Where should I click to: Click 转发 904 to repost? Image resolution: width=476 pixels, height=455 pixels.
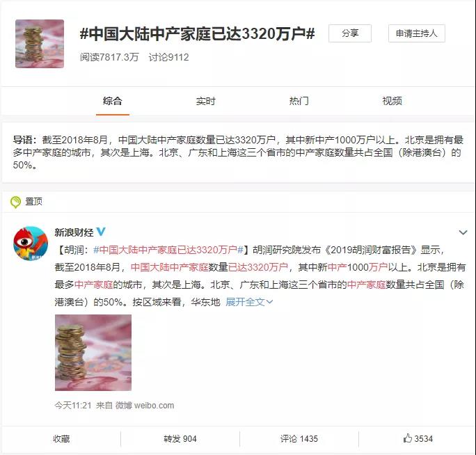[180, 439]
